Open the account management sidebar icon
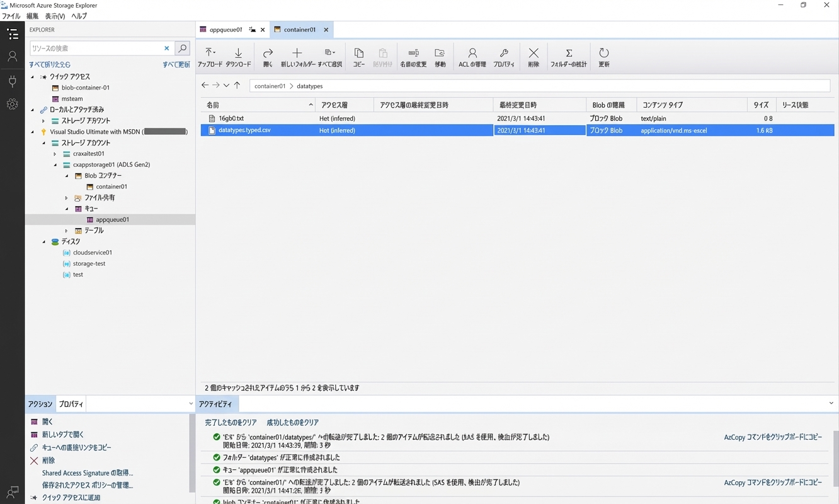This screenshot has width=839, height=504. [12, 57]
